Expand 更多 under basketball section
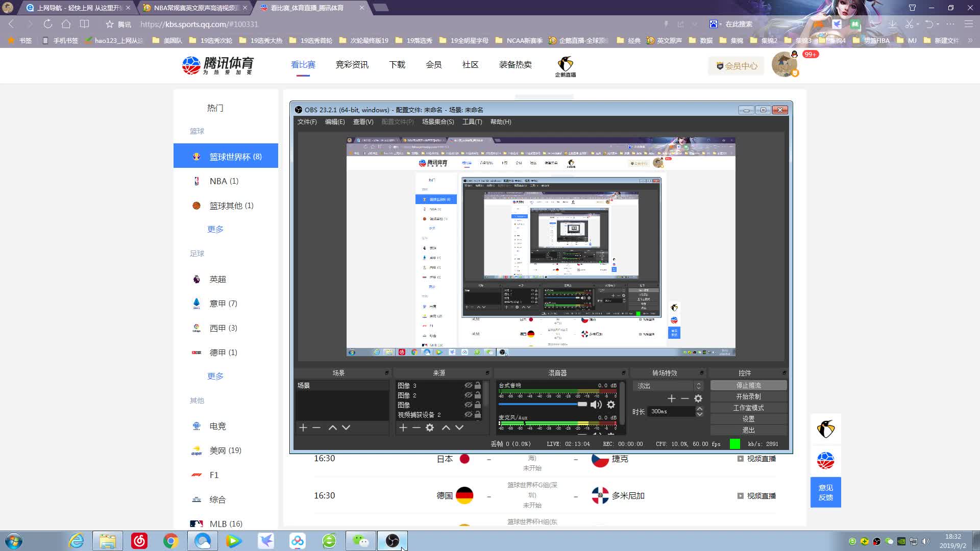Viewport: 980px width, 551px height. coord(215,229)
